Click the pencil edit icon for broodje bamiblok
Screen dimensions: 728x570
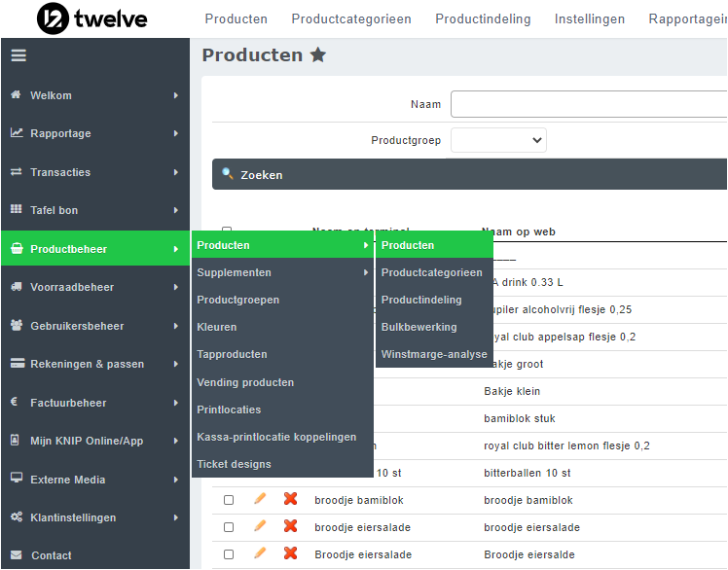pyautogui.click(x=260, y=499)
